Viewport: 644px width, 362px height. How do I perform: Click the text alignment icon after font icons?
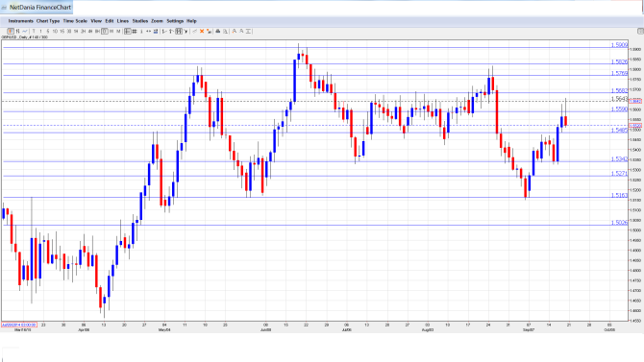pyautogui.click(x=249, y=31)
